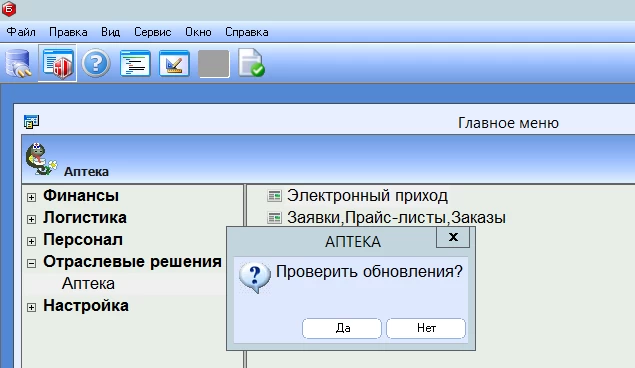The image size is (635, 368).
Task: Open the Вид menu
Action: pos(111,32)
